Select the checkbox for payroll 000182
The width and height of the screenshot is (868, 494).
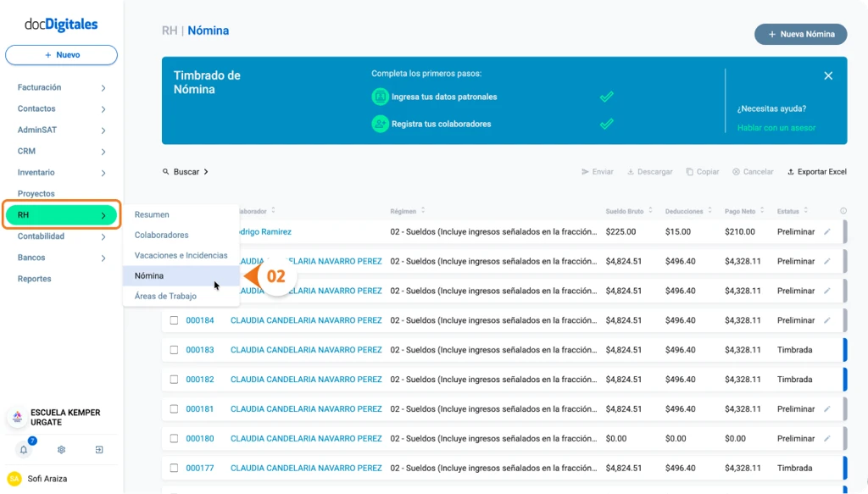[174, 380]
